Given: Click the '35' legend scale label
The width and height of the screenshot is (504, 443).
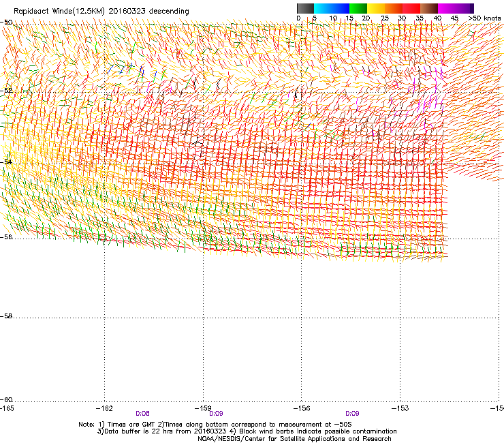Looking at the screenshot, I should [x=420, y=18].
